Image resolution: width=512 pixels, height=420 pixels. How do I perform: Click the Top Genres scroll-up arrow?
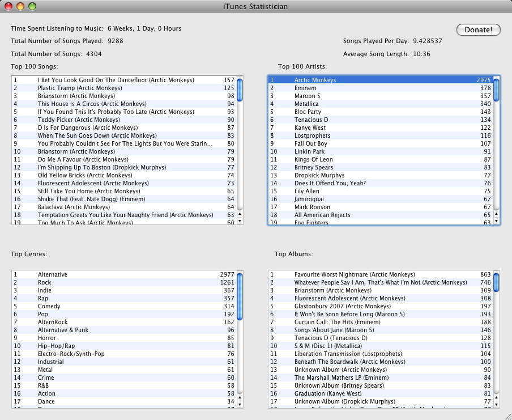pyautogui.click(x=240, y=397)
